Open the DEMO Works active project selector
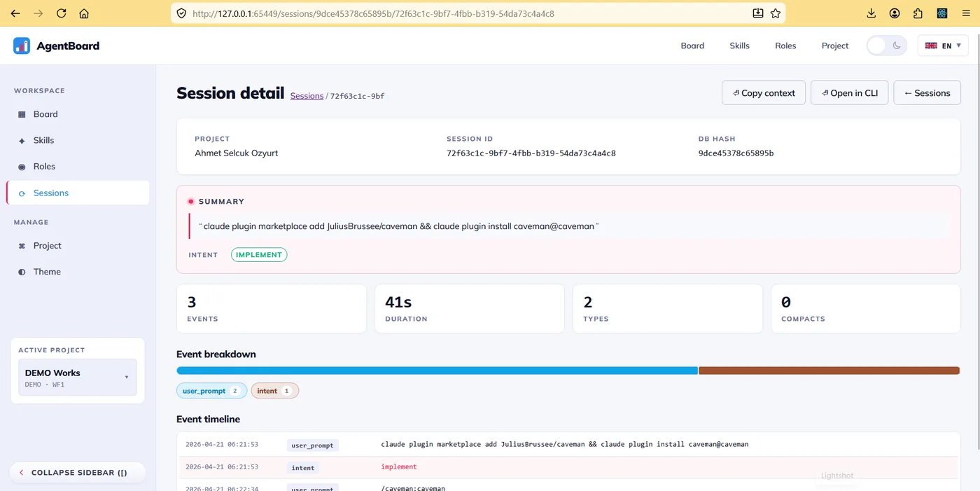The width and height of the screenshot is (980, 491). pyautogui.click(x=78, y=378)
